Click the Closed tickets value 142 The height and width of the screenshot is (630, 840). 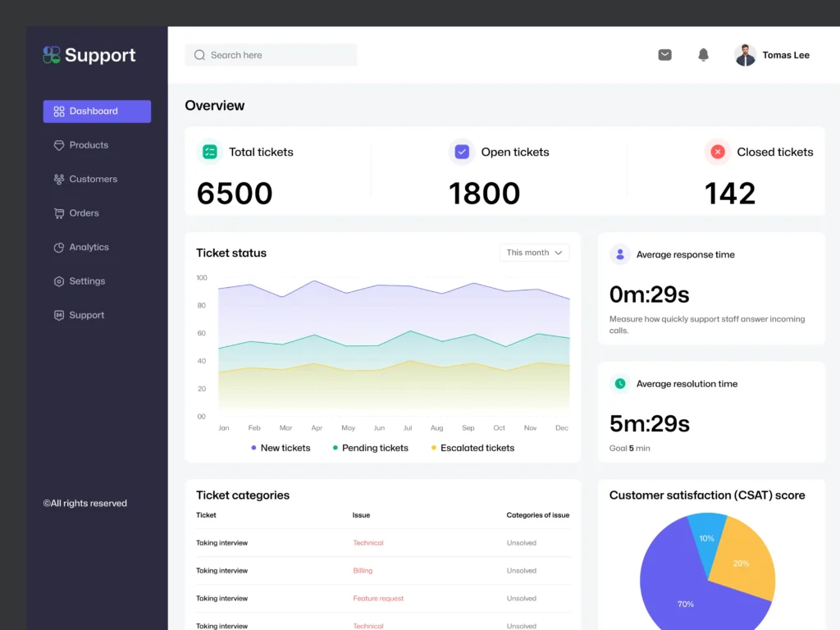(x=730, y=194)
